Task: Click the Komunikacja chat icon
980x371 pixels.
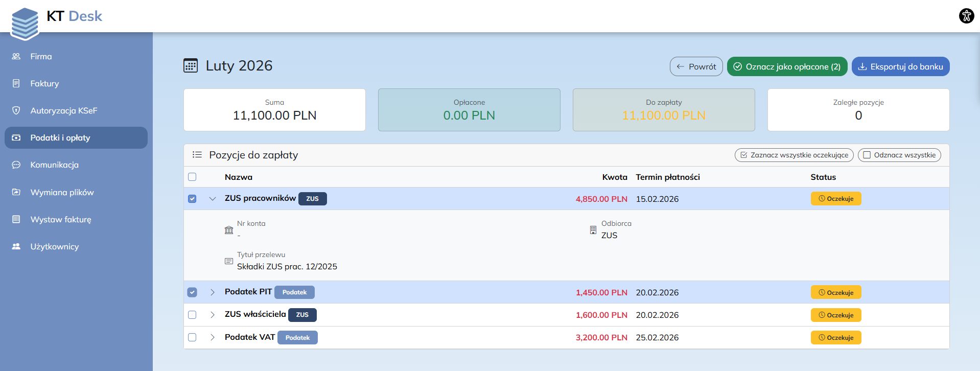Action: click(16, 165)
